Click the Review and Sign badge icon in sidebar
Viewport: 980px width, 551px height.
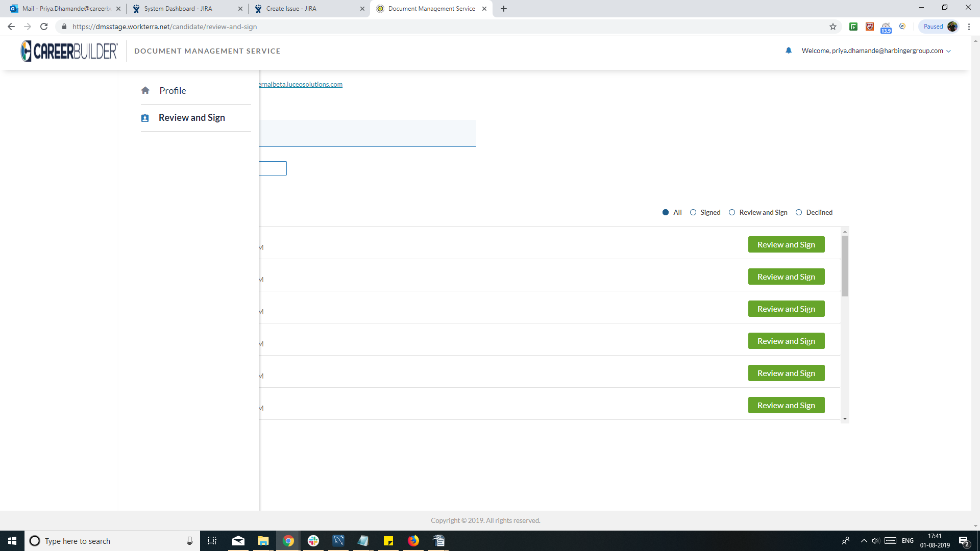(x=145, y=117)
